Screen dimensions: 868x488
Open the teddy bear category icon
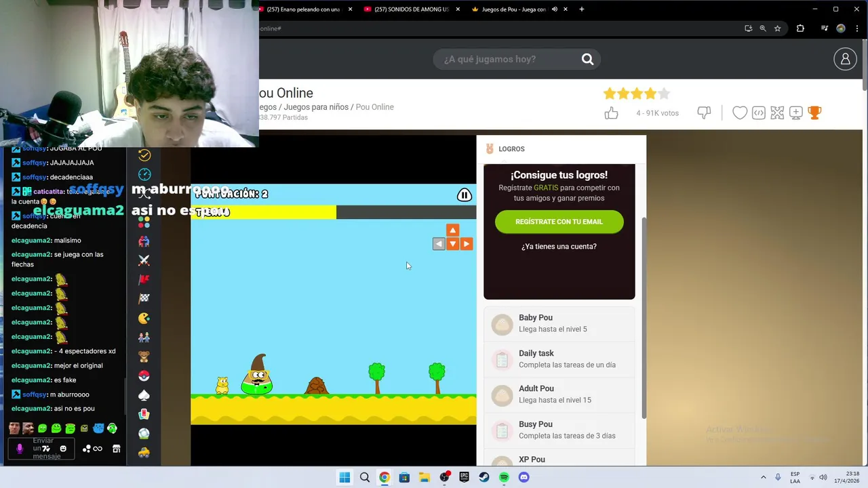[x=144, y=357]
